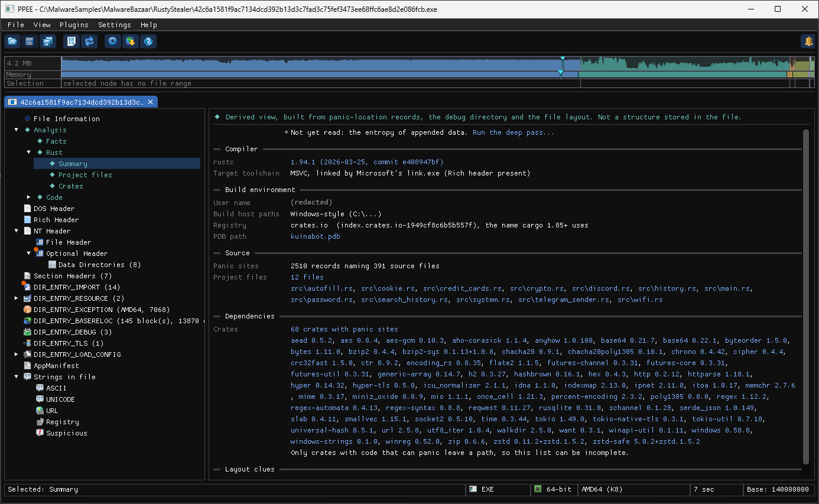Click the Suspicious strings exclamation icon
The image size is (819, 504).
pyautogui.click(x=40, y=433)
